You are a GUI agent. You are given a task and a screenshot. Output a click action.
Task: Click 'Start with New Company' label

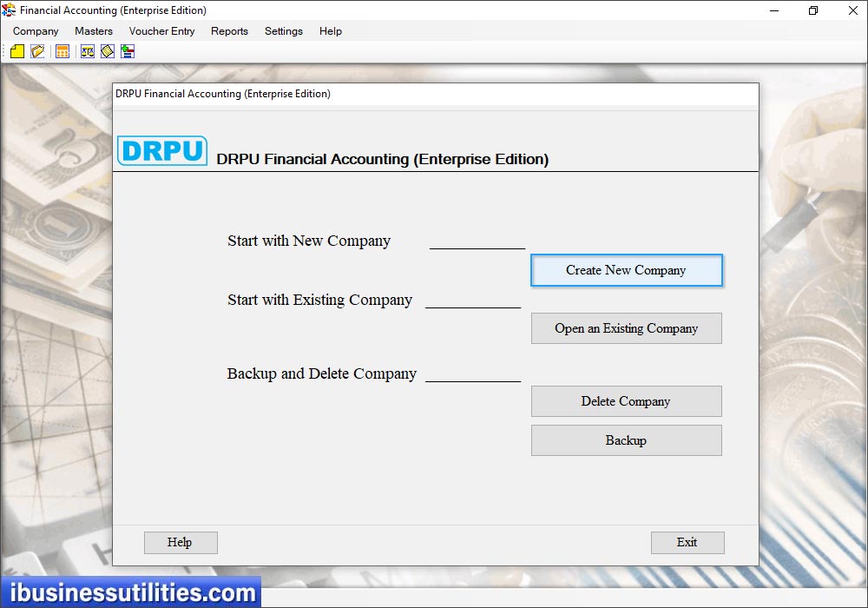tap(309, 241)
